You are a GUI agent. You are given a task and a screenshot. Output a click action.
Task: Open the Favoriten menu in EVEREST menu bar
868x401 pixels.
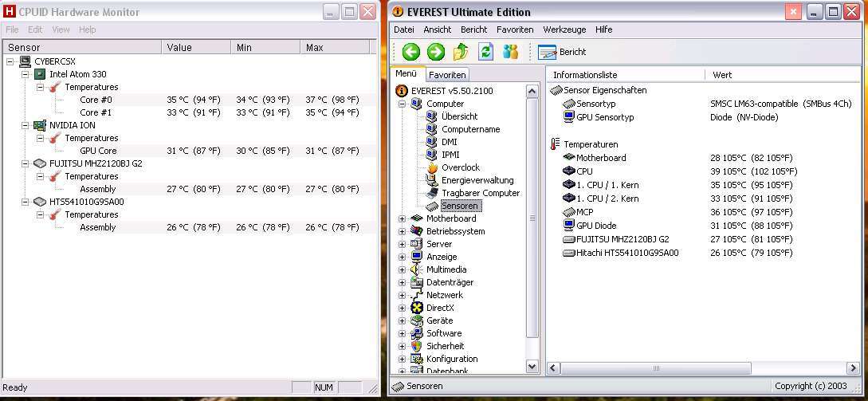[515, 29]
